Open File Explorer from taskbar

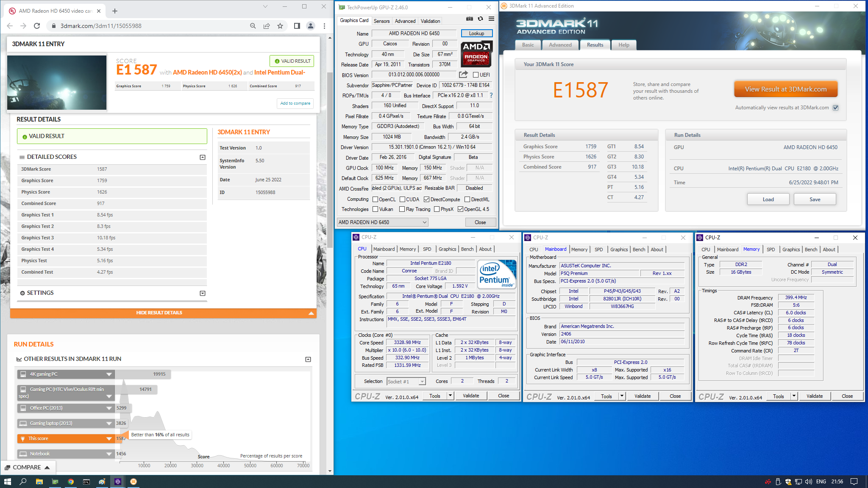(39, 482)
